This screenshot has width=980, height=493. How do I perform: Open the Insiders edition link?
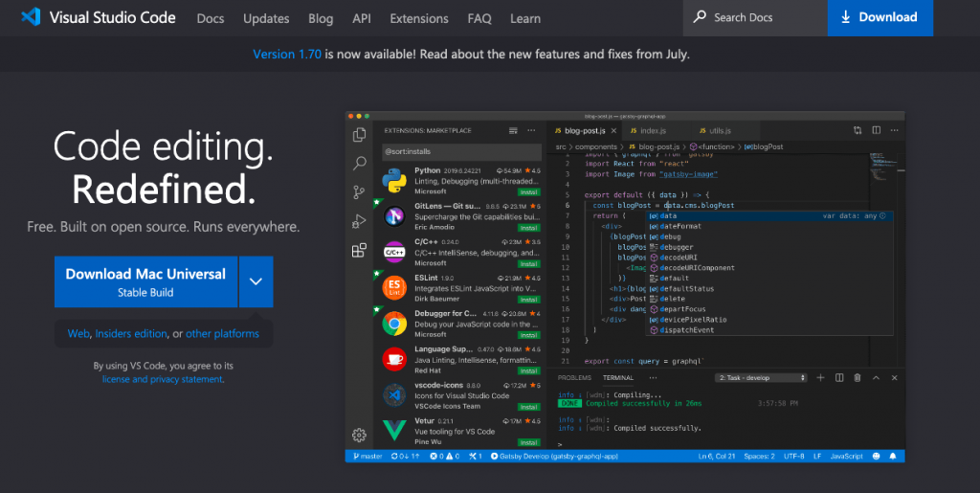(131, 334)
